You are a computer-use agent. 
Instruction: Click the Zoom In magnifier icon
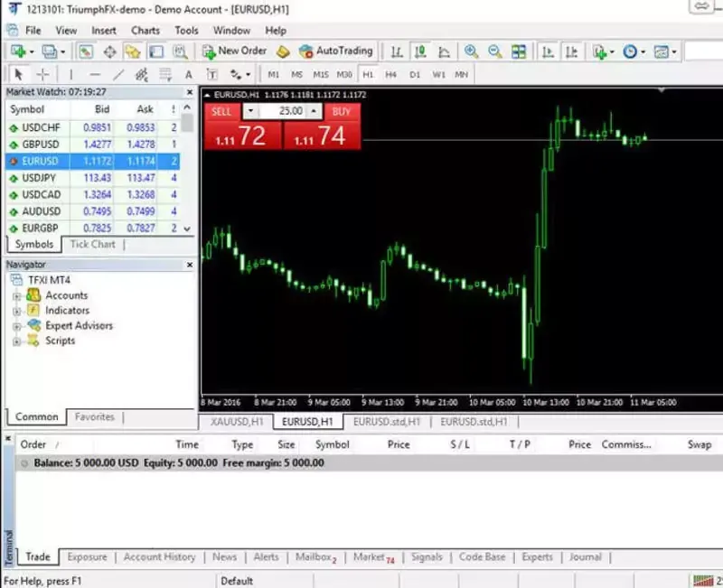pos(471,51)
